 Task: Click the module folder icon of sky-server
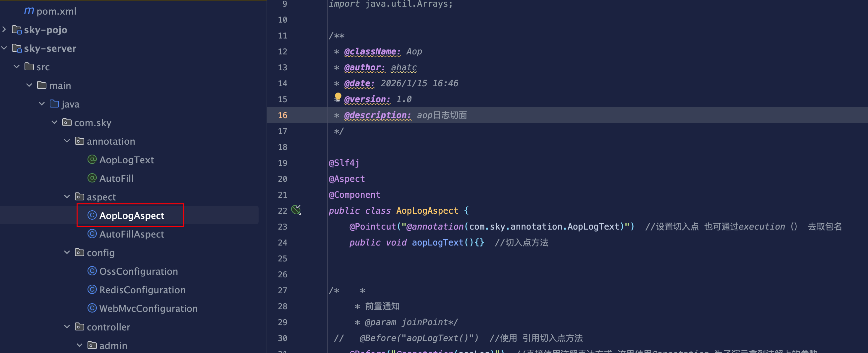(17, 48)
